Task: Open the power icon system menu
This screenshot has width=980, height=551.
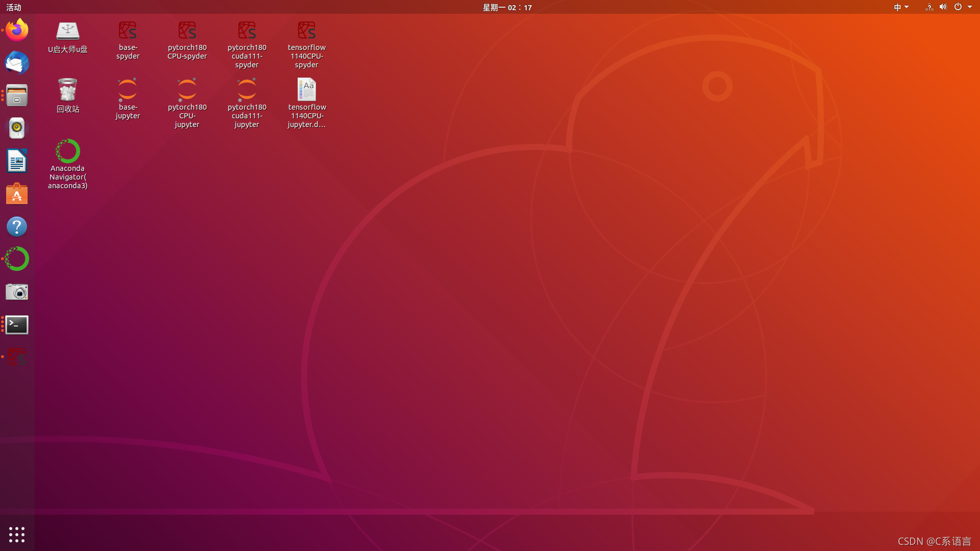Action: point(958,7)
